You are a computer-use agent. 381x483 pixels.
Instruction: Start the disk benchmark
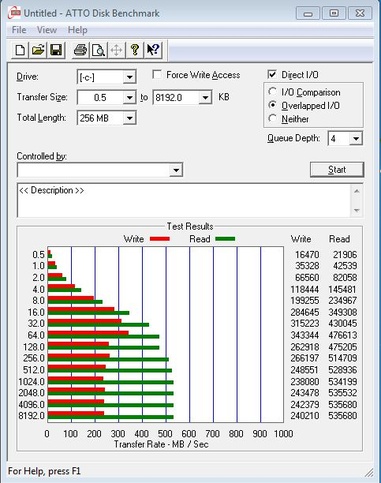337,170
